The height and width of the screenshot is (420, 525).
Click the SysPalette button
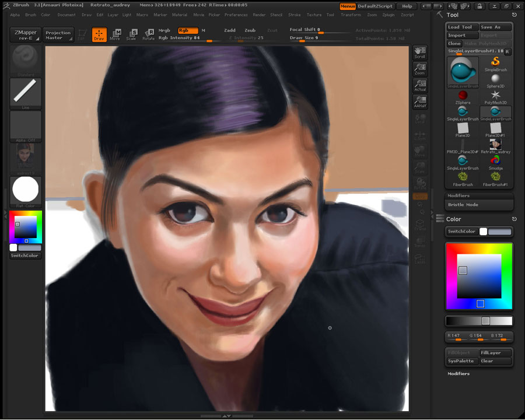click(463, 361)
